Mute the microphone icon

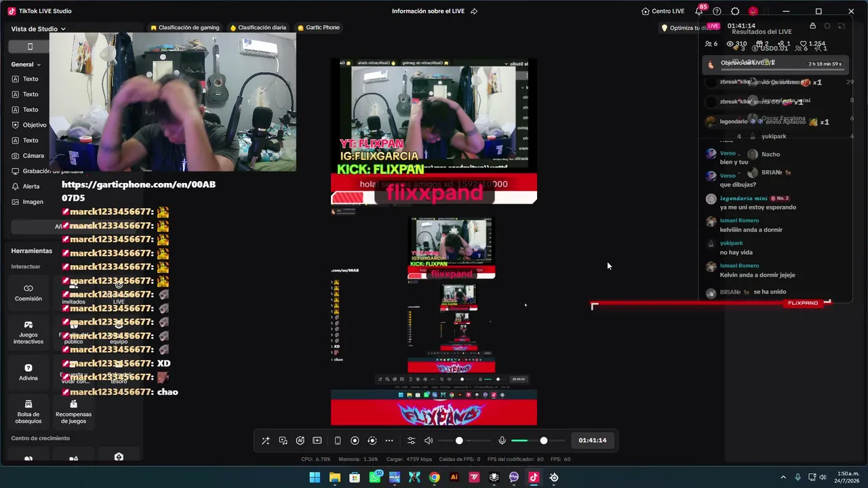[x=502, y=441]
